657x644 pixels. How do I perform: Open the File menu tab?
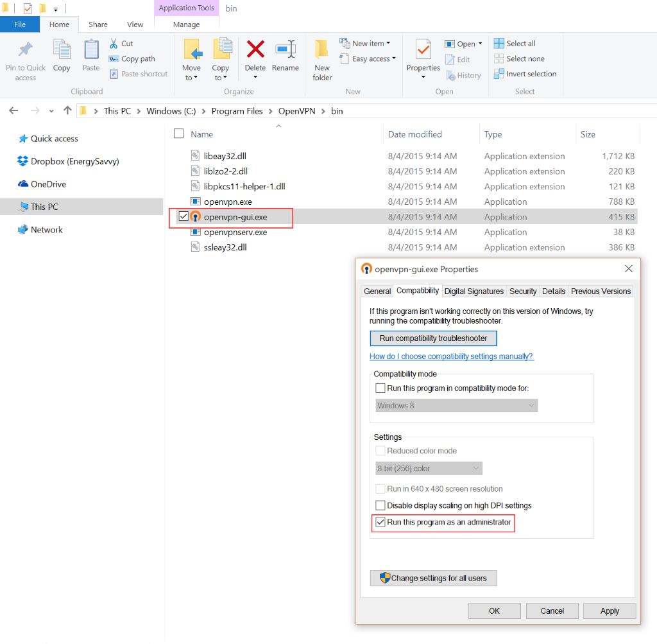(x=20, y=24)
